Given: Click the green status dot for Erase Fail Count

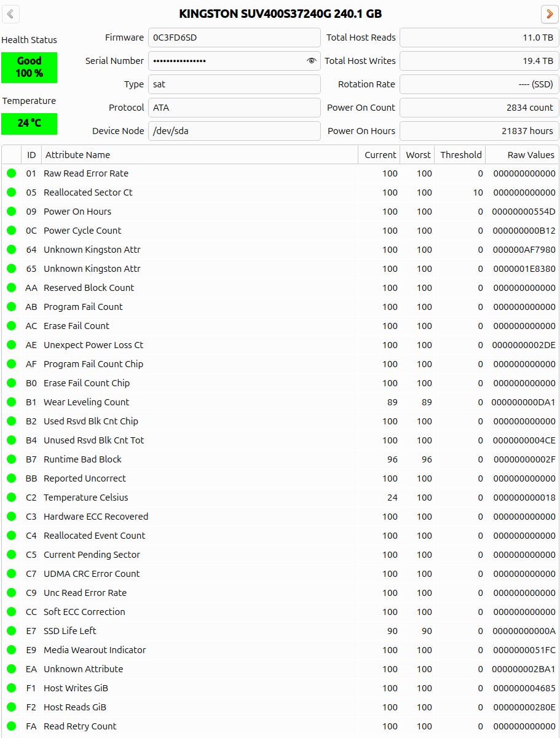Looking at the screenshot, I should pos(11,326).
